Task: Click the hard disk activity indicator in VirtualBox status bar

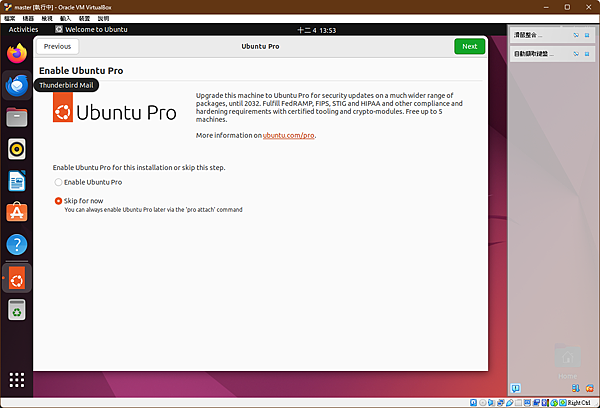Action: pyautogui.click(x=473, y=403)
